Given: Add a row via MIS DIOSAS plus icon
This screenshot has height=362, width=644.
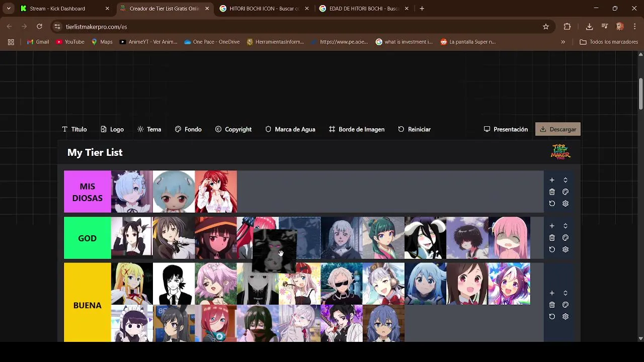Looking at the screenshot, I should point(552,180).
